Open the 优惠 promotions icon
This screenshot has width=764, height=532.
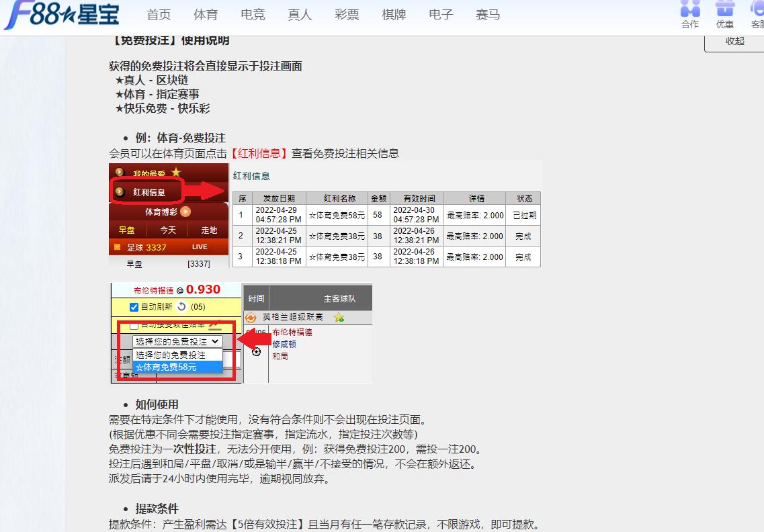point(724,15)
